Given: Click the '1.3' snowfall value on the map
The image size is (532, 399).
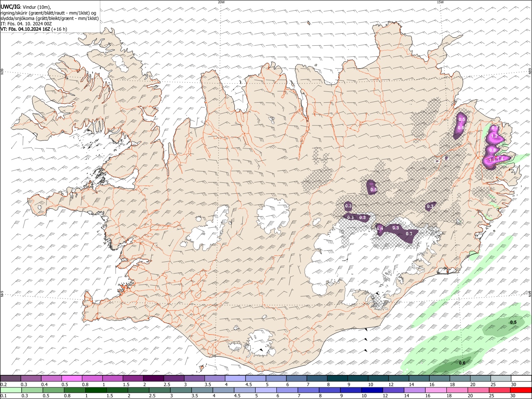Looking at the screenshot, I should pyautogui.click(x=492, y=160).
